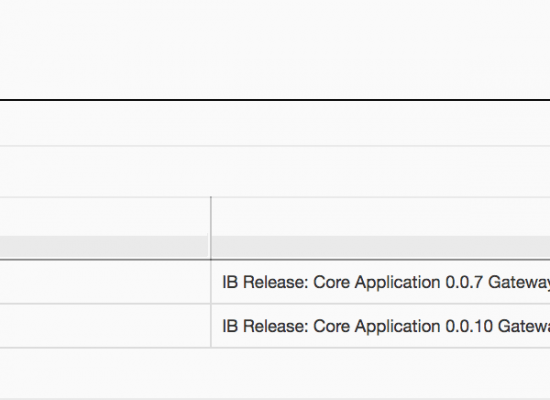Click the "IB" prefix in the 0.0.10 row
Image resolution: width=550 pixels, height=400 pixels.
coord(230,326)
